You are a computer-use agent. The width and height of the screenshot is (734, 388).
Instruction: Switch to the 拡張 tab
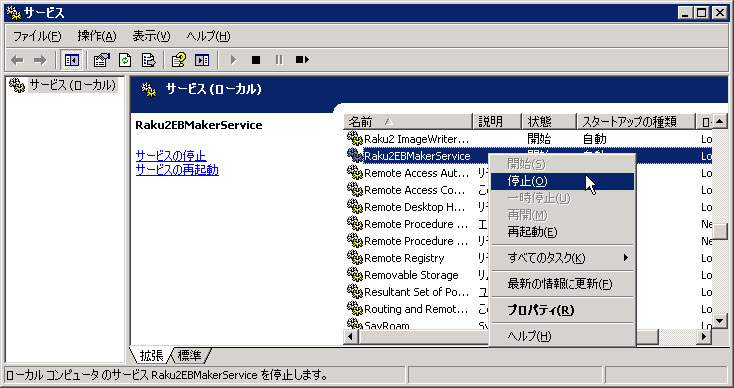(151, 356)
